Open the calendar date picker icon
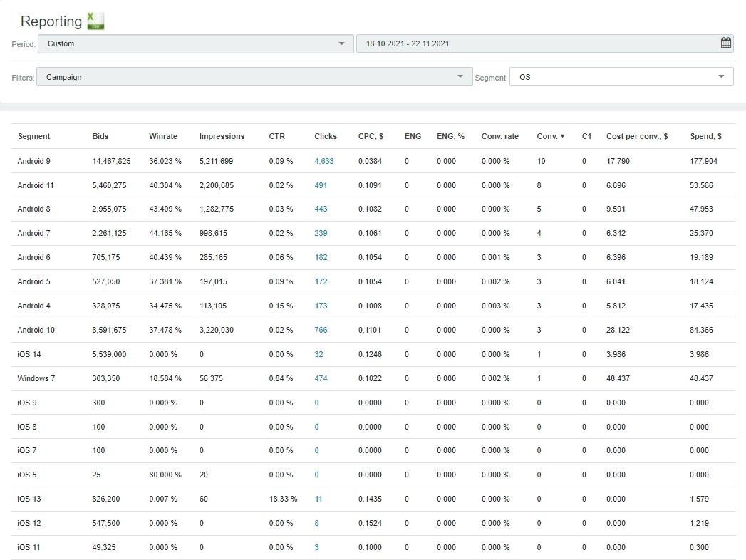This screenshot has width=746, height=560. pyautogui.click(x=725, y=43)
